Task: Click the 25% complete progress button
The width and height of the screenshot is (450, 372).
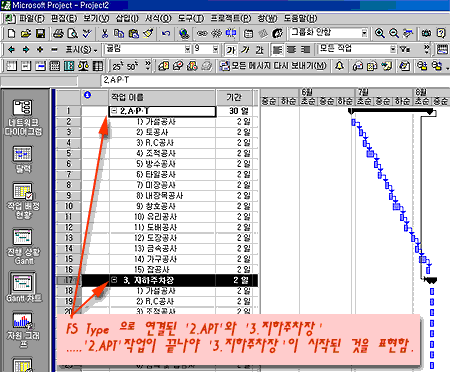Action: point(117,66)
